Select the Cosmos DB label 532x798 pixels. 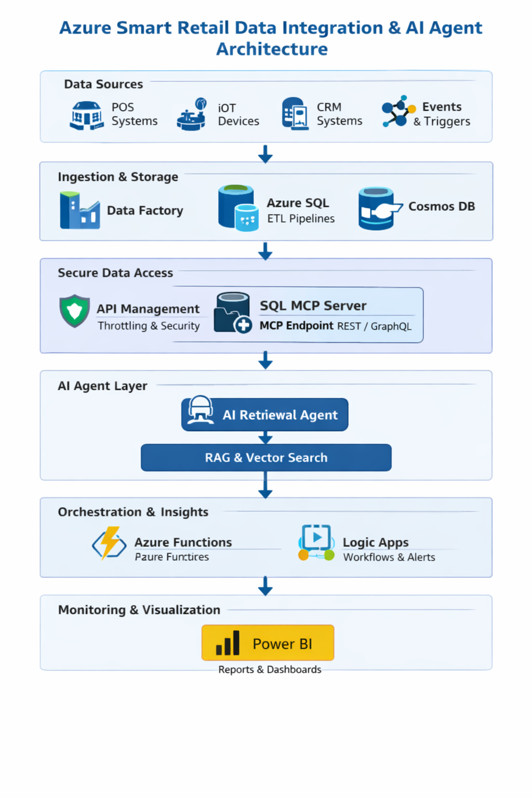tap(442, 206)
